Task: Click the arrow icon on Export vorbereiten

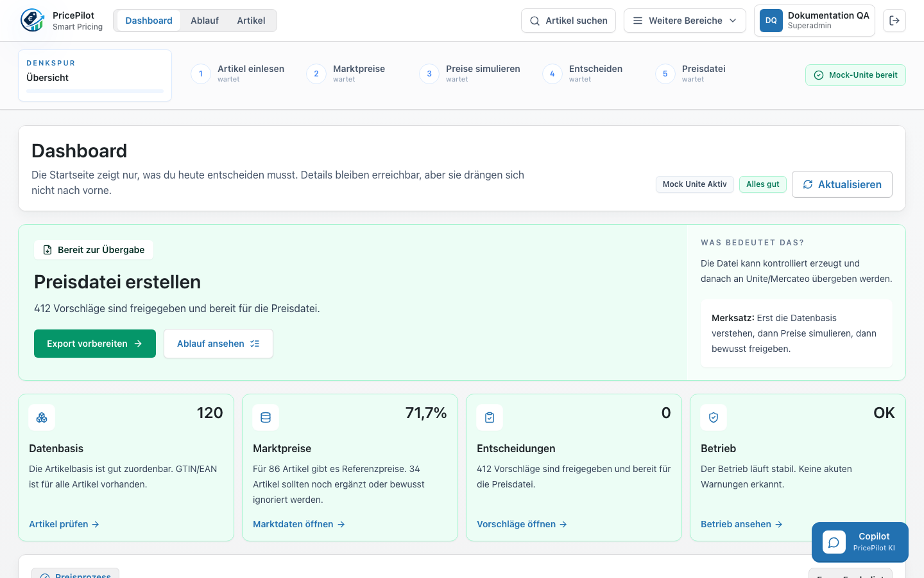Action: click(x=138, y=344)
